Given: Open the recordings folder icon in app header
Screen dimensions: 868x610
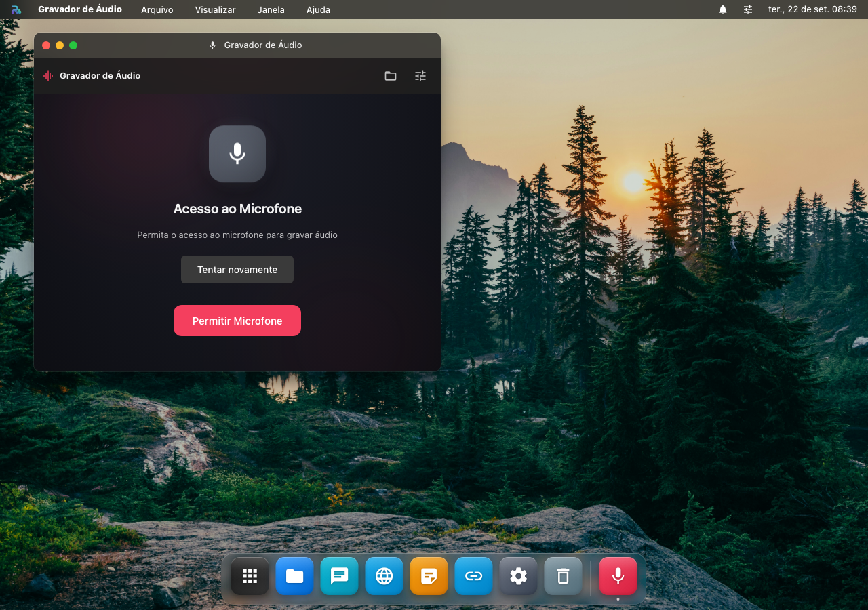Looking at the screenshot, I should click(391, 76).
